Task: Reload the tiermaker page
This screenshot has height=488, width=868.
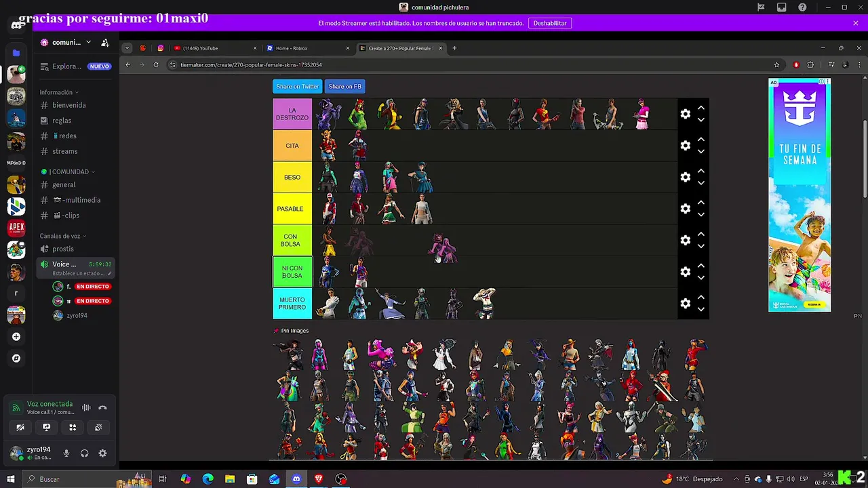Action: click(156, 65)
